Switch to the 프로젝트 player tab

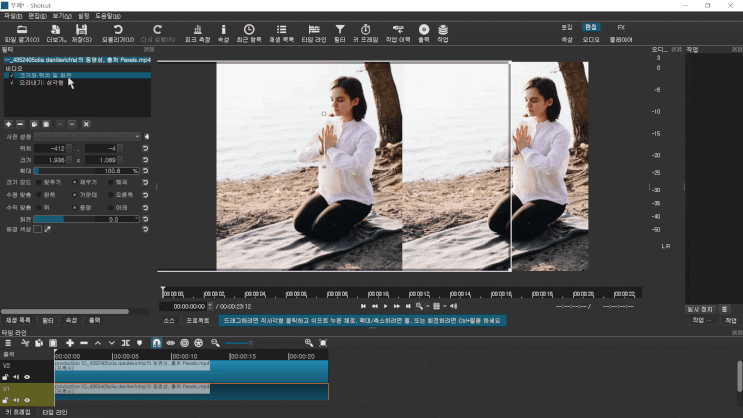point(198,321)
